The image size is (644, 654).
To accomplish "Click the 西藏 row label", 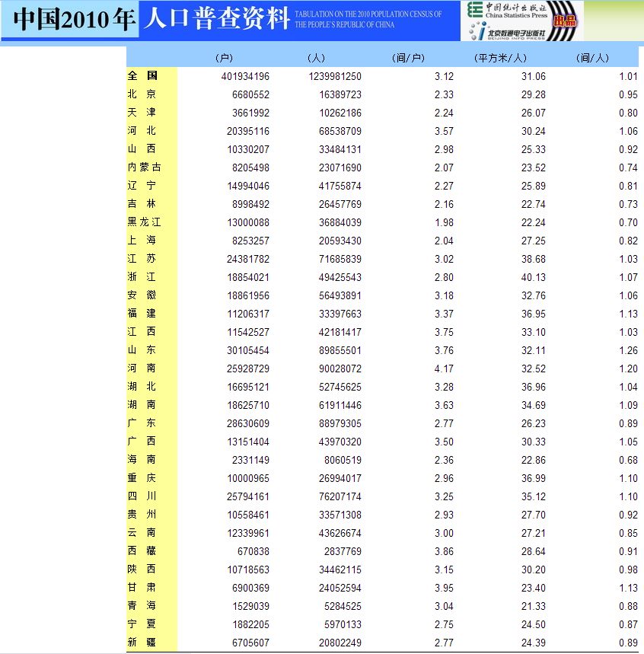I will pyautogui.click(x=142, y=551).
